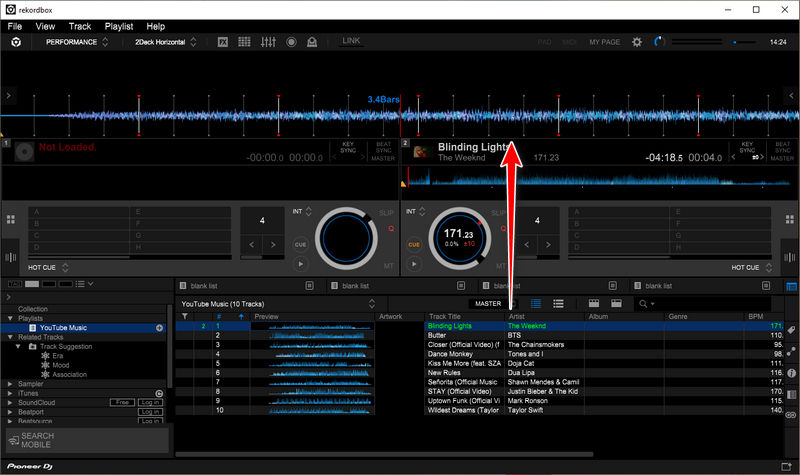Select artwork view left icon
800x475 pixels.
pyautogui.click(x=594, y=303)
